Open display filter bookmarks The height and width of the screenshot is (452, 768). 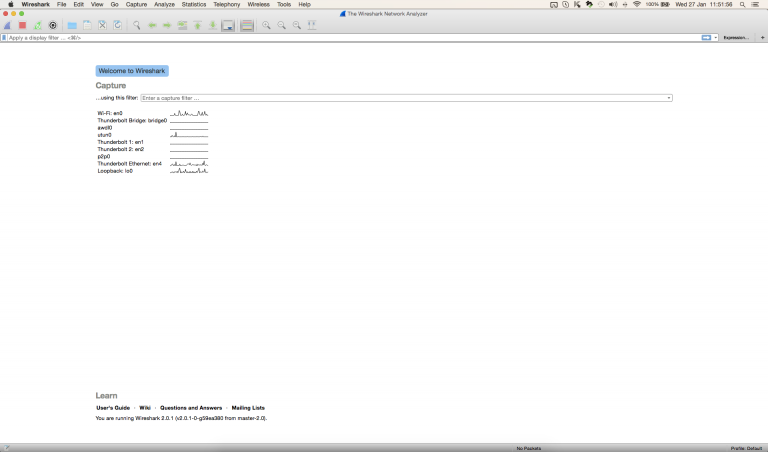click(x=4, y=38)
